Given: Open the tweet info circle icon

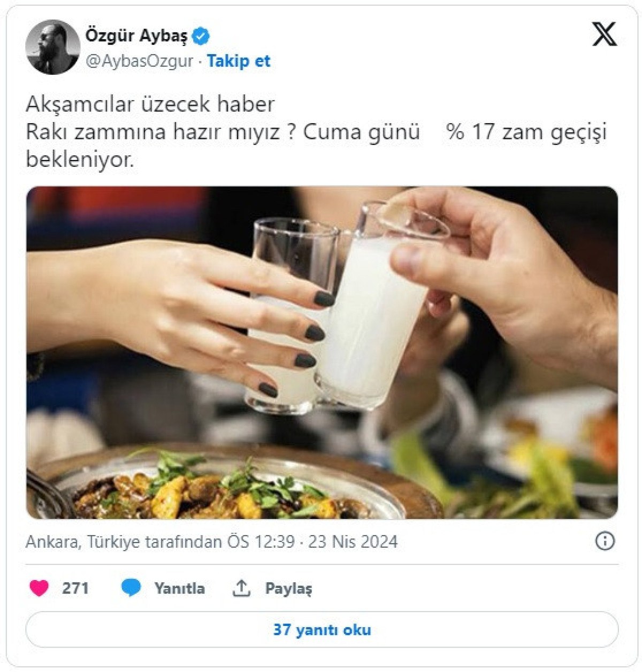Looking at the screenshot, I should [x=605, y=541].
